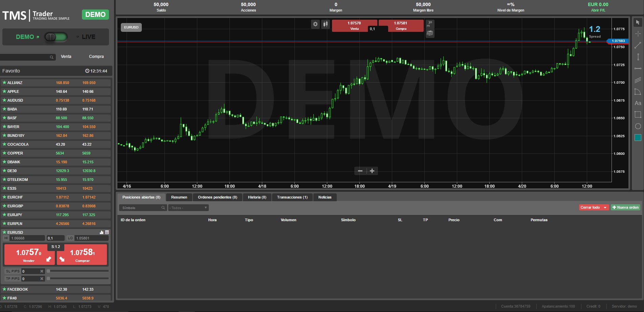Toggle favorite star for EURUSD
This screenshot has height=312, width=644.
click(x=4, y=232)
